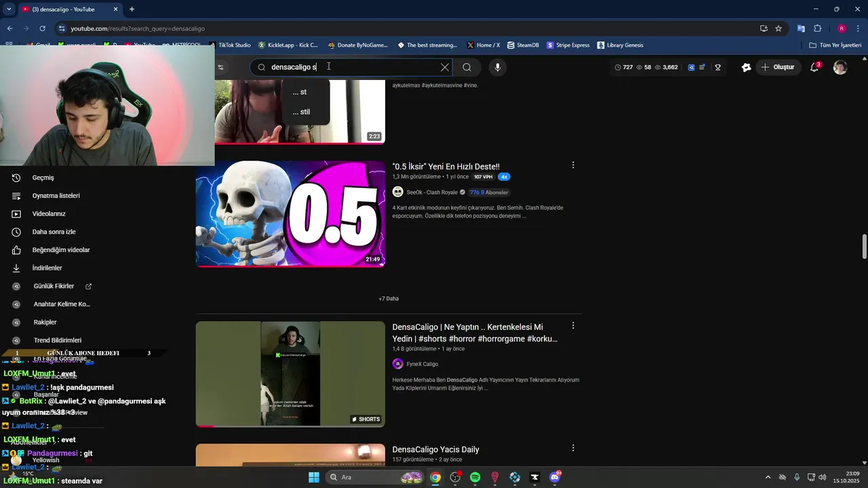Click the 776 B Aboneler badge
868x488 pixels.
(488, 192)
